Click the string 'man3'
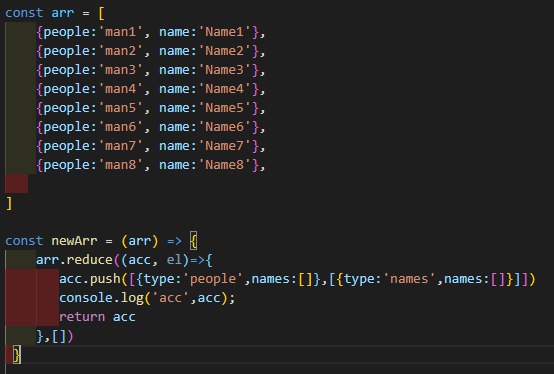The width and height of the screenshot is (554, 374). 120,70
